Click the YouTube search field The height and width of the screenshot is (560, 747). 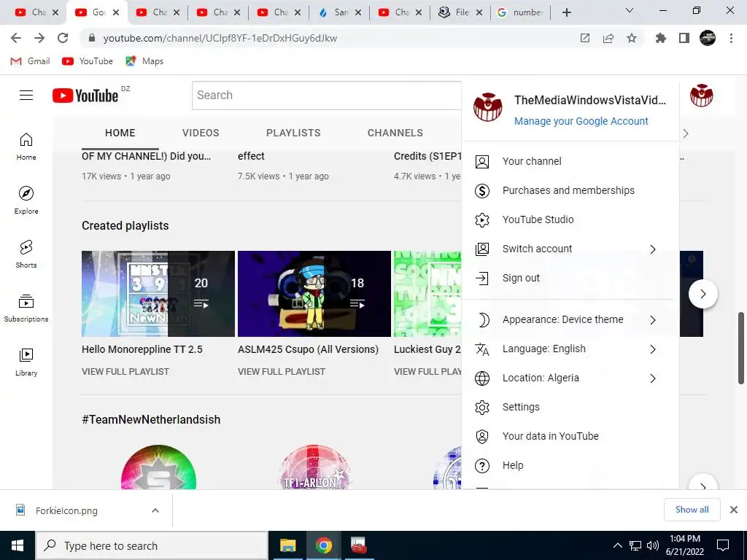tap(327, 96)
